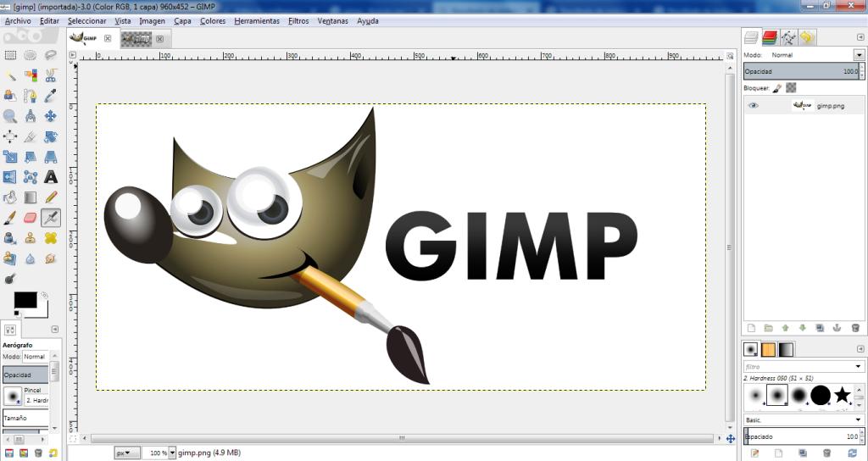The width and height of the screenshot is (868, 461).
Task: Select the Fuzzy Select magic wand tool
Action: point(10,75)
